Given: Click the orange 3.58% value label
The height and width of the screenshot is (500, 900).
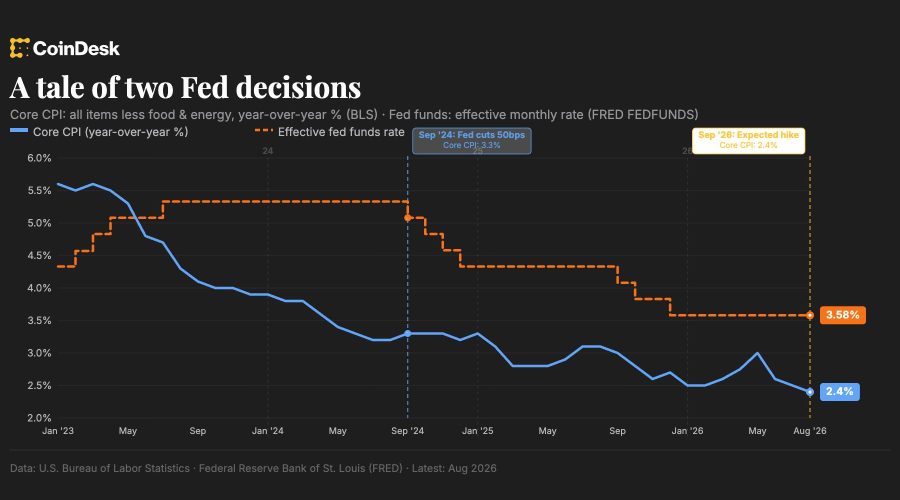Looking at the screenshot, I should tap(843, 315).
